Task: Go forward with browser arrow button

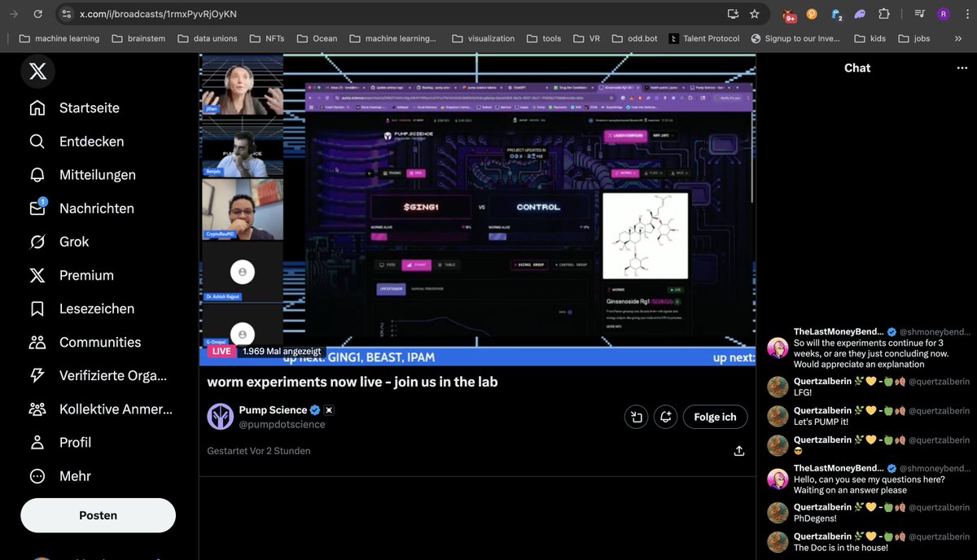Action: (13, 14)
